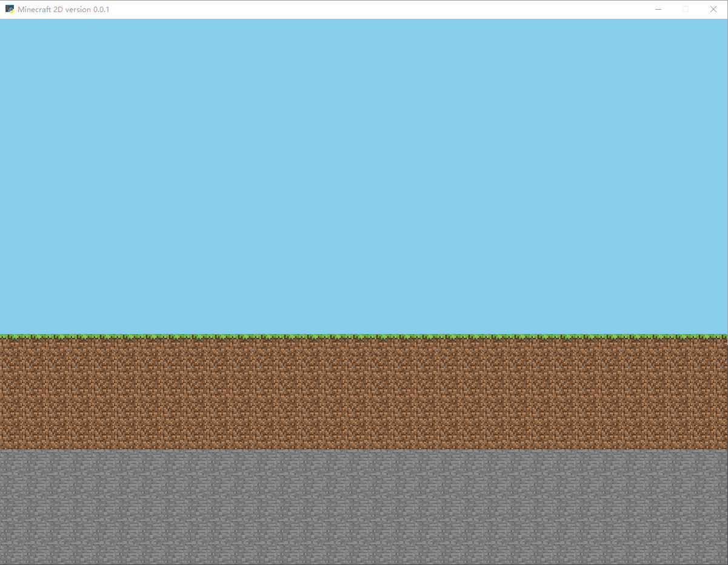Minimize the Minecraft 2D window
Screen dimensions: 728x565
point(658,9)
